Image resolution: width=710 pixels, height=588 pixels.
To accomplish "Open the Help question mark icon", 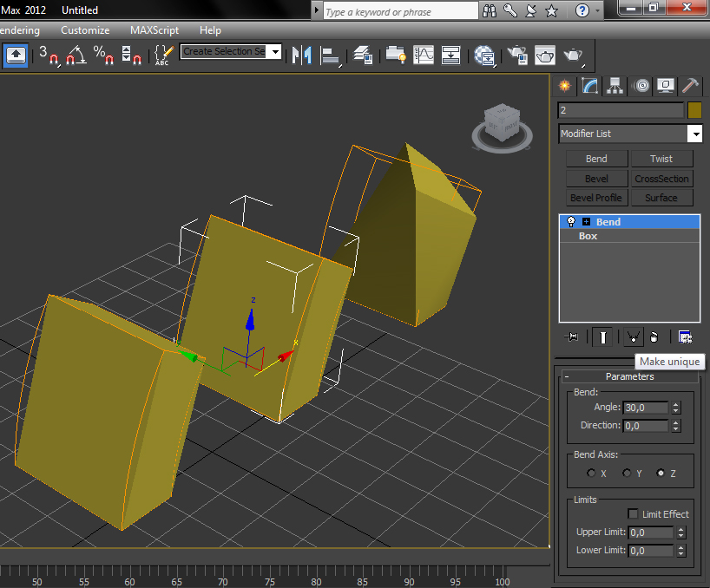I will tap(582, 10).
